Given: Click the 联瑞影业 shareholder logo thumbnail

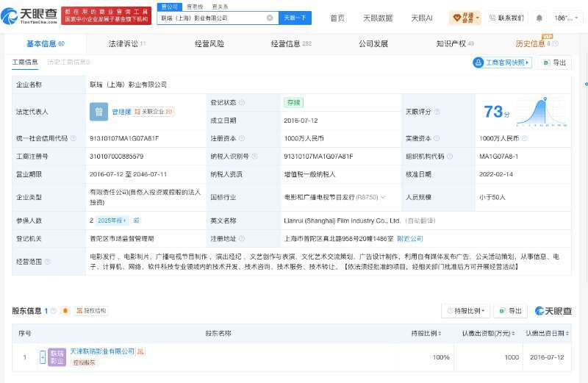Looking at the screenshot, I should 57,357.
